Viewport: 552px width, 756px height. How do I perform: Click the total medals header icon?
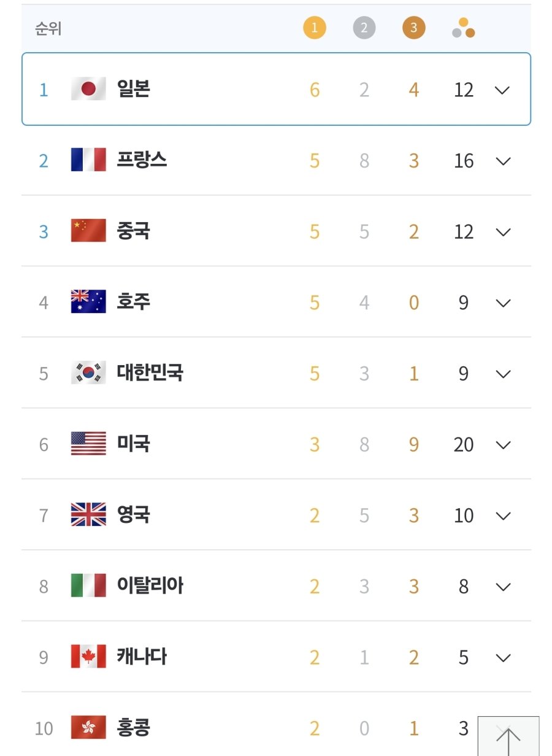click(464, 28)
